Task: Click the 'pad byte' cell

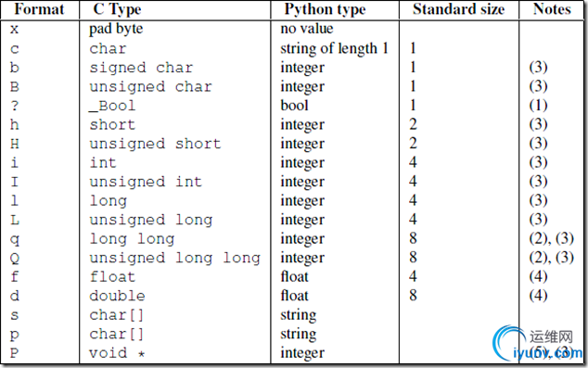Action: 116,29
